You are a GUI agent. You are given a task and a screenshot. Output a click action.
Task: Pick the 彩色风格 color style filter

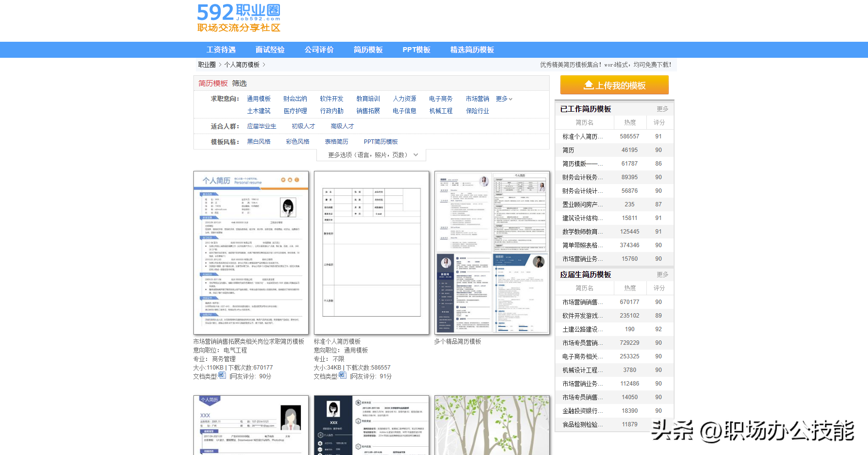pos(297,141)
